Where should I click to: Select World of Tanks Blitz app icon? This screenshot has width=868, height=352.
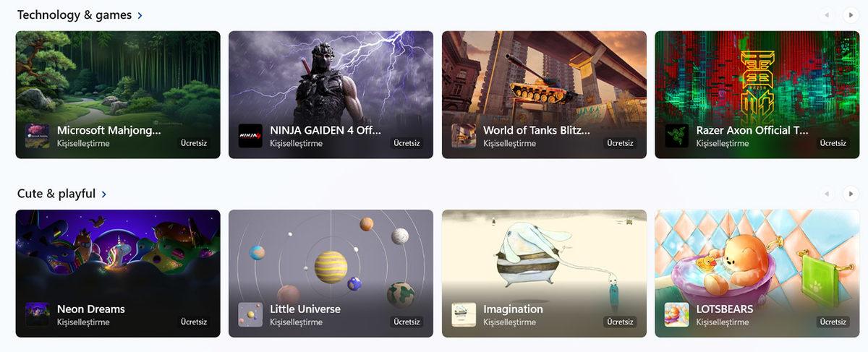464,136
